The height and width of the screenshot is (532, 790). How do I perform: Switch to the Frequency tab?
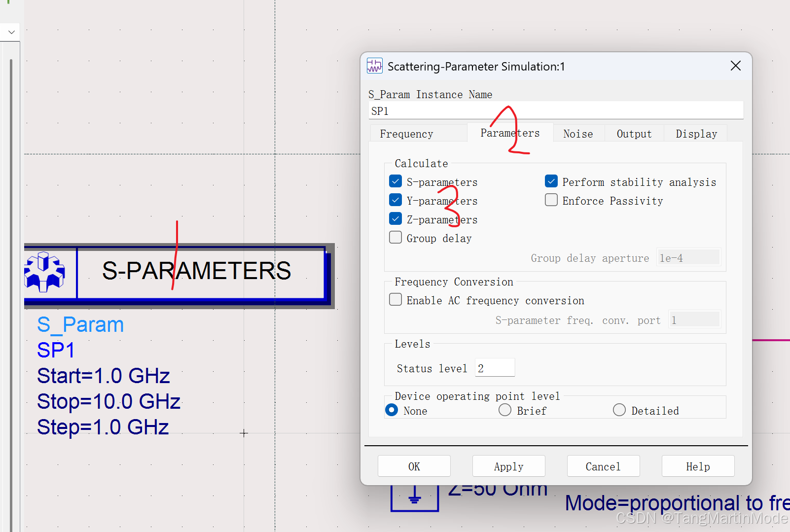418,134
